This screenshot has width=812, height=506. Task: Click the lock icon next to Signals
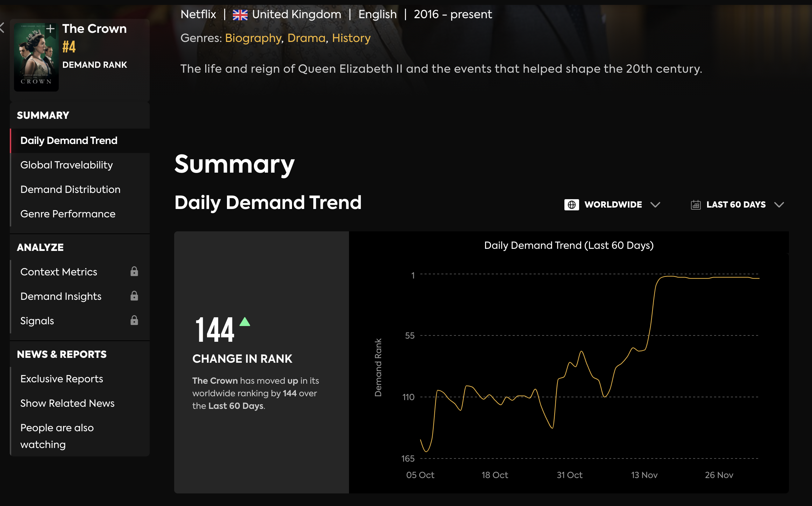click(x=134, y=320)
